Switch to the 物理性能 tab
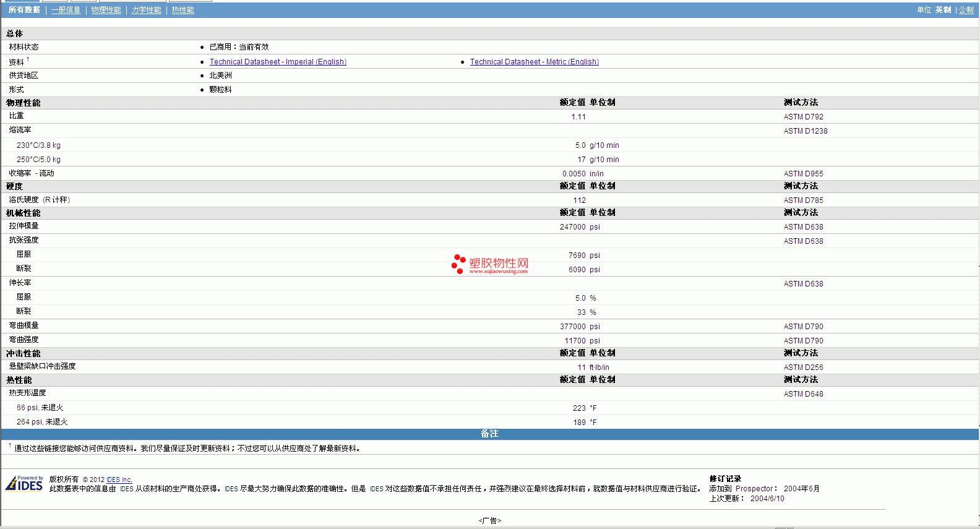 pyautogui.click(x=106, y=10)
